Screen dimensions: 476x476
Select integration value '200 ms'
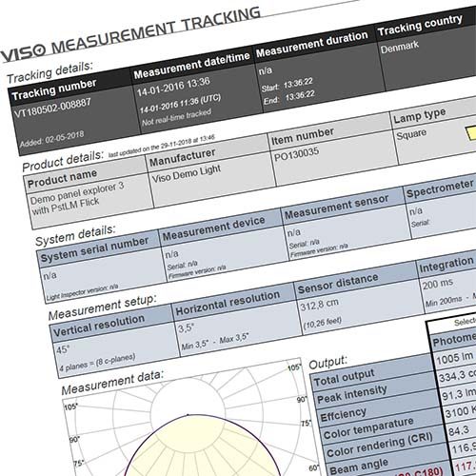pyautogui.click(x=438, y=284)
